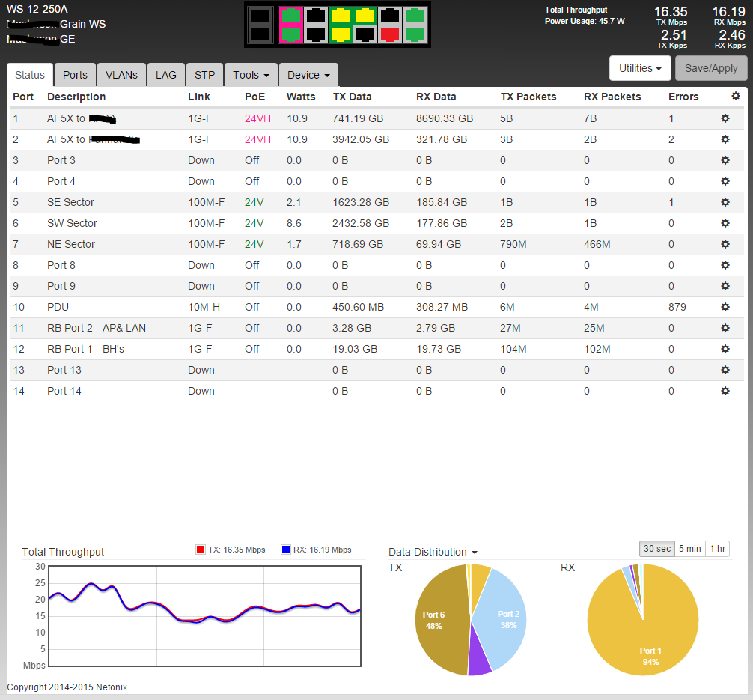Click the green port 11 jack in switch diagram
This screenshot has width=753, height=700.
415,16
